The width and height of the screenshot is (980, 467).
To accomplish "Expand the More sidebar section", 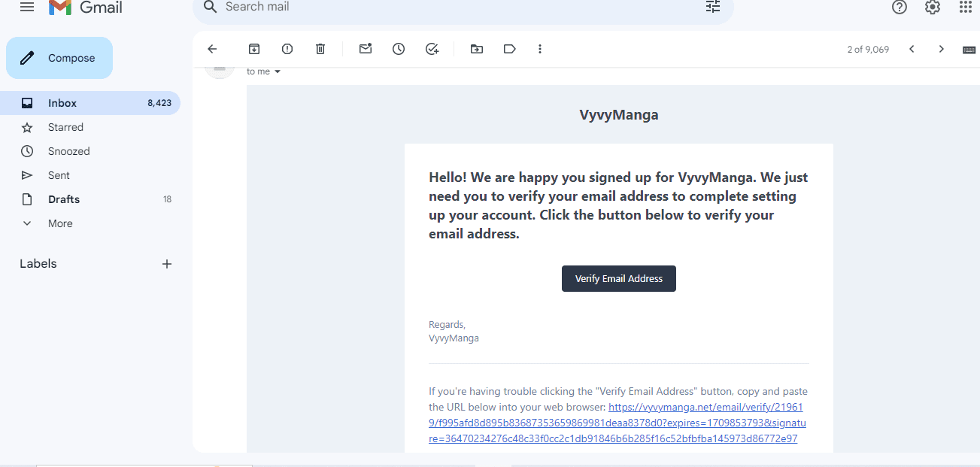I will (90, 223).
